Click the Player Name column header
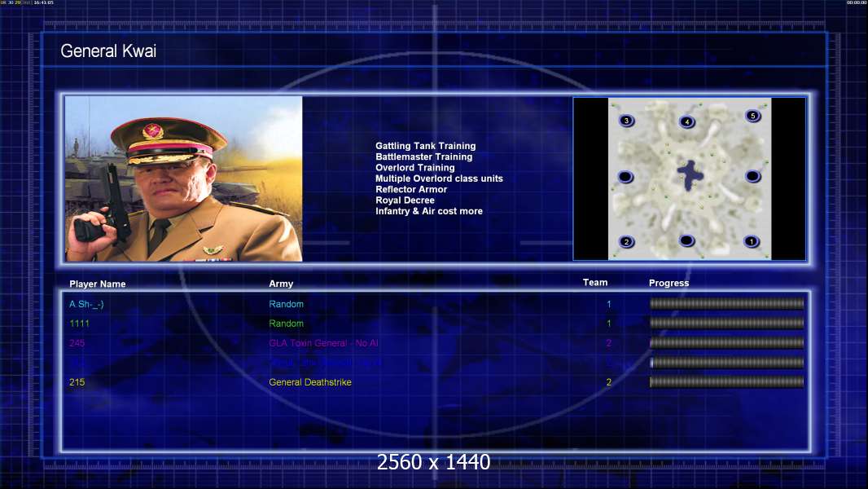868x489 pixels. (x=98, y=284)
